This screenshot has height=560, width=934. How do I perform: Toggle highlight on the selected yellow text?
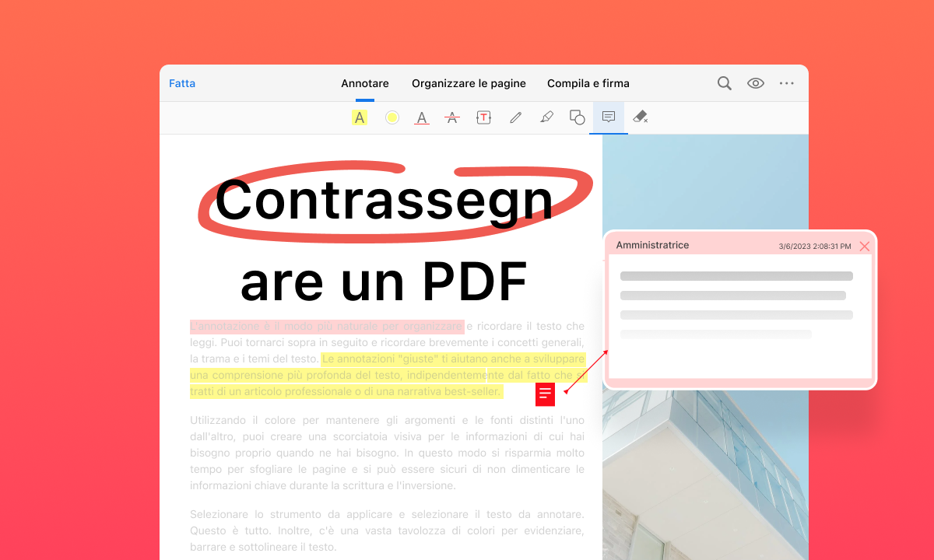(x=389, y=375)
